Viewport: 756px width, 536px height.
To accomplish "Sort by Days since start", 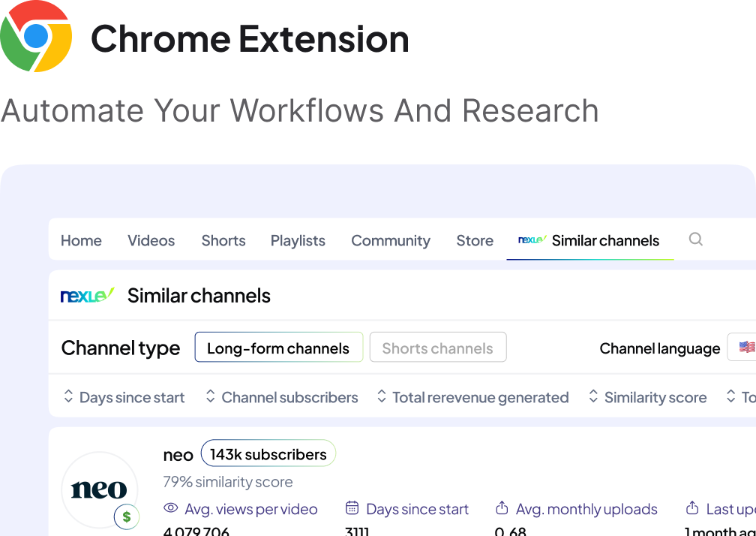I will coord(124,397).
